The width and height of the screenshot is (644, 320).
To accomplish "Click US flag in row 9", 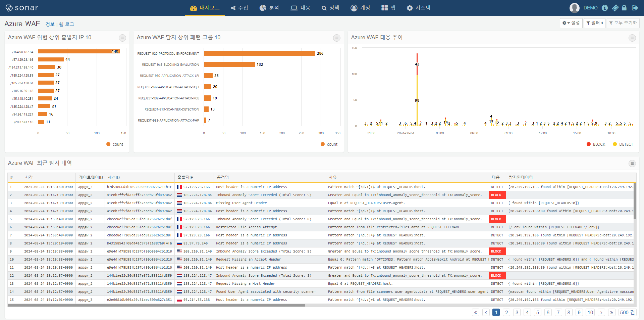I will (179, 252).
